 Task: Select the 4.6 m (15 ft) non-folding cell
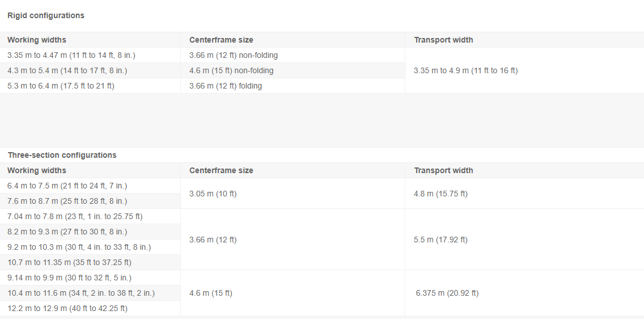[231, 71]
